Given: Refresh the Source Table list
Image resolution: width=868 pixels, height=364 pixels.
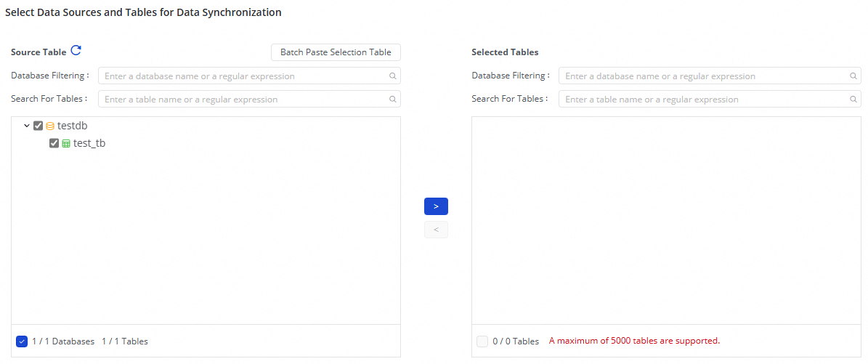Looking at the screenshot, I should click(76, 51).
